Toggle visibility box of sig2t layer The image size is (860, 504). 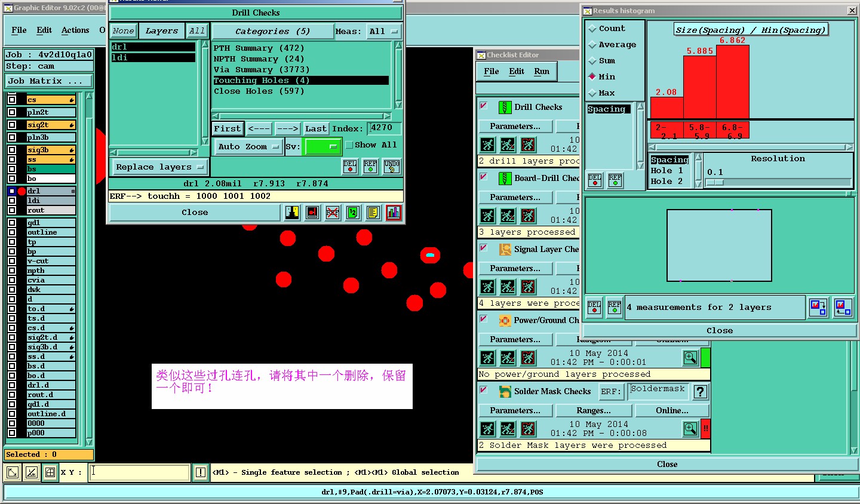(12, 125)
